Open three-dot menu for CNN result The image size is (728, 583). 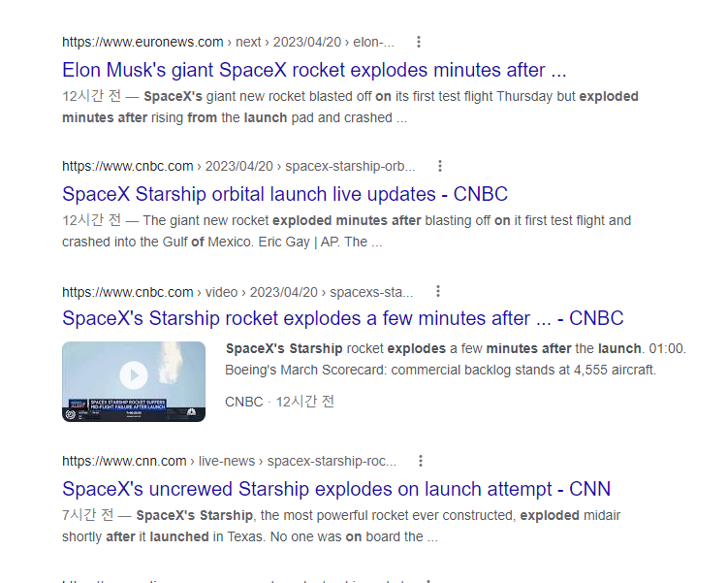(x=420, y=461)
